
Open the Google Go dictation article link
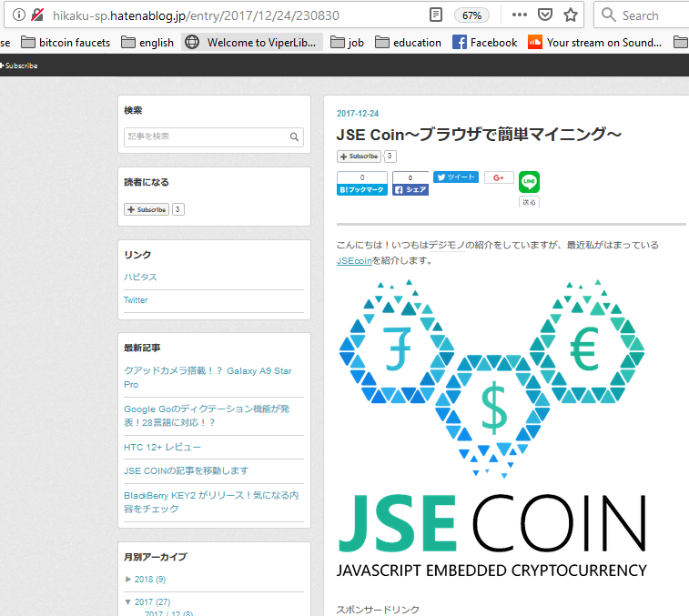207,416
